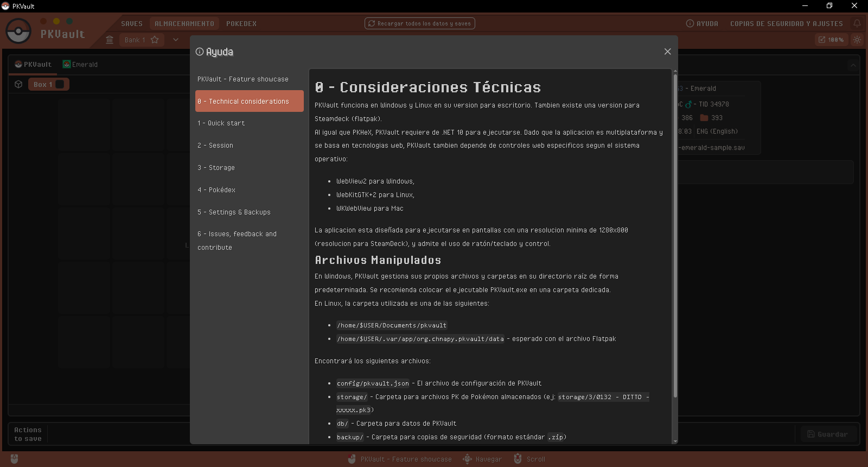Click the 'WebView2 para Windows,' list item
This screenshot has width=868, height=467.
click(375, 181)
